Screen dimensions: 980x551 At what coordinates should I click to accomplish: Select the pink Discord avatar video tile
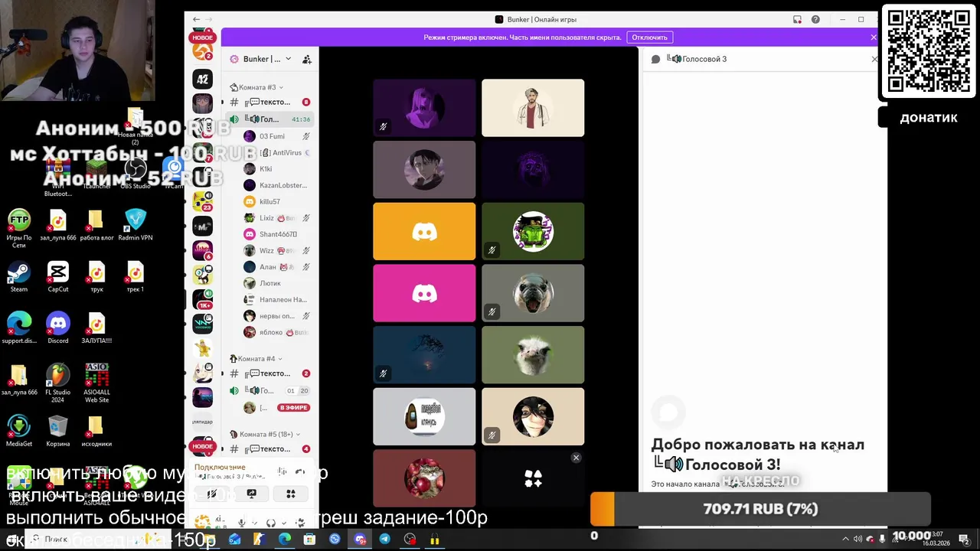424,293
